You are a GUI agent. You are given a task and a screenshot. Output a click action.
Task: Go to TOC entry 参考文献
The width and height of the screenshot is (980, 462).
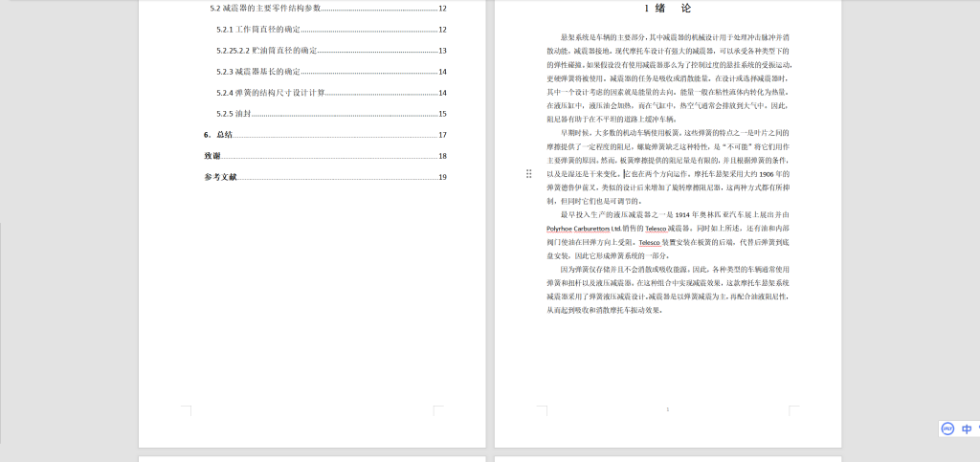[x=325, y=177]
